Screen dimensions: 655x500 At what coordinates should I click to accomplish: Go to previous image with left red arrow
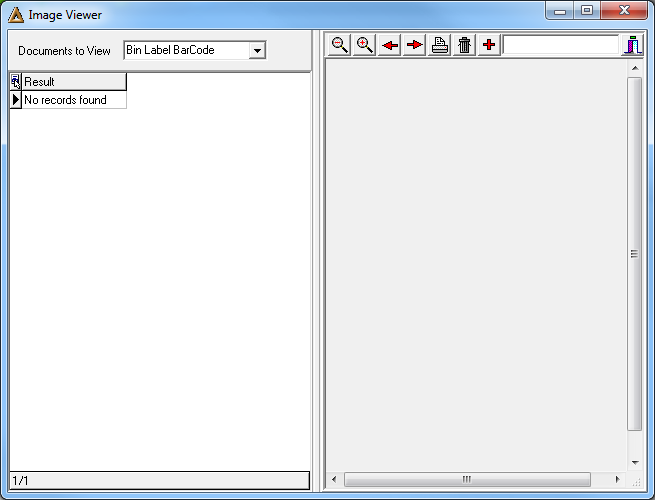(x=389, y=45)
